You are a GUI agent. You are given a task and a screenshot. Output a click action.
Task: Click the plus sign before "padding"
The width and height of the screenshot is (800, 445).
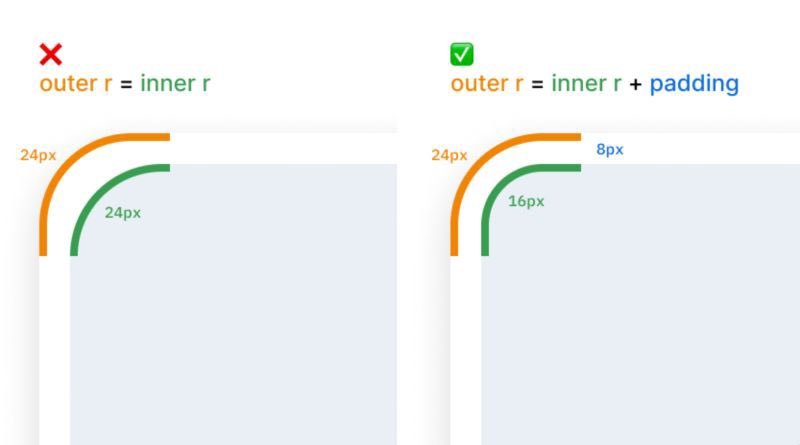(635, 84)
